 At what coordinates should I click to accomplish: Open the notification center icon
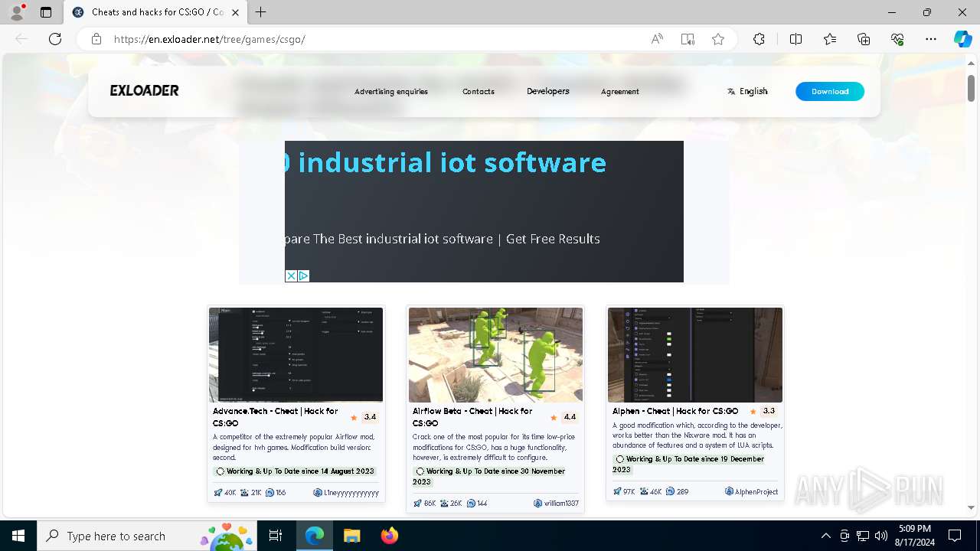click(x=955, y=536)
